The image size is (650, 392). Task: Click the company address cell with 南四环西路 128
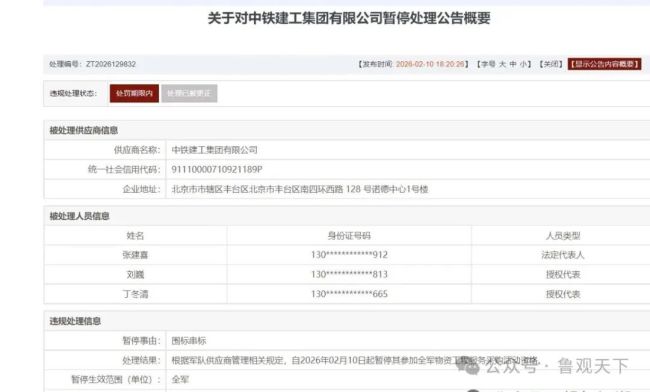point(300,189)
